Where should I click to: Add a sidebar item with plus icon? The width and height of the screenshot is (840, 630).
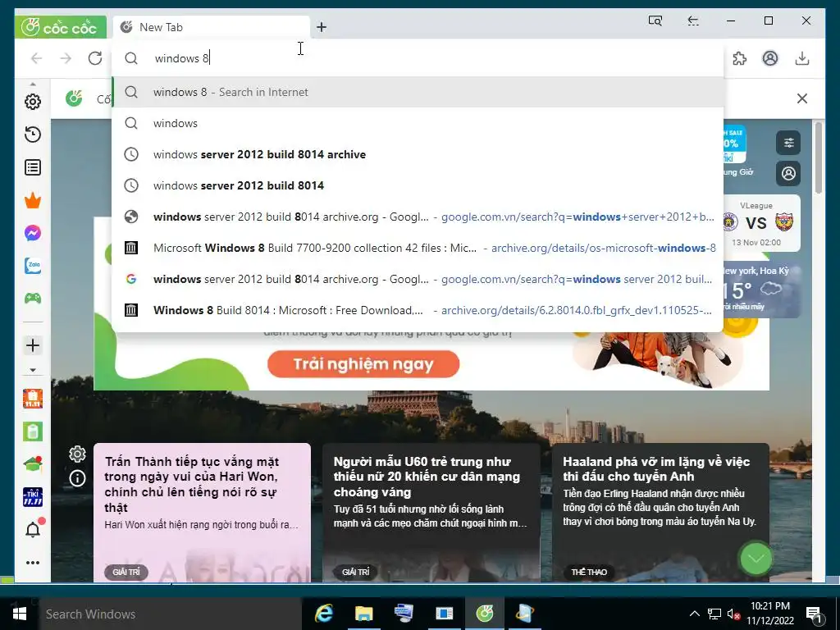click(33, 345)
